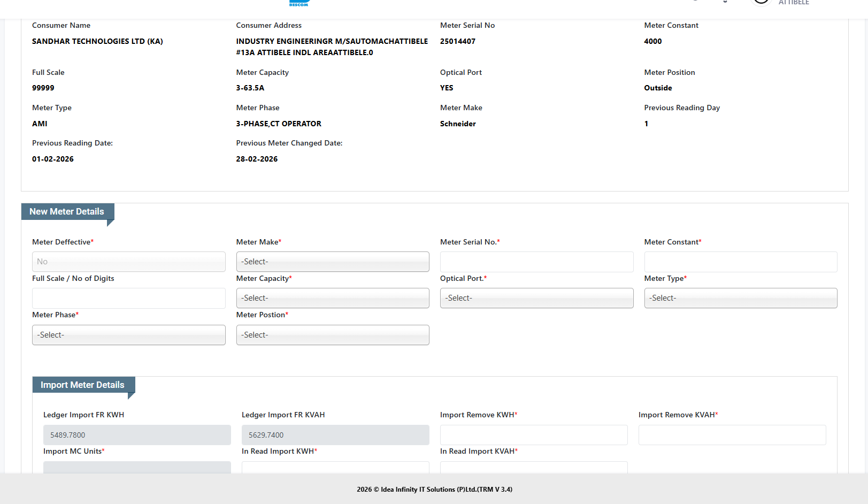This screenshot has width=868, height=504.
Task: Focus the new Meter Serial No. input
Action: click(x=536, y=262)
